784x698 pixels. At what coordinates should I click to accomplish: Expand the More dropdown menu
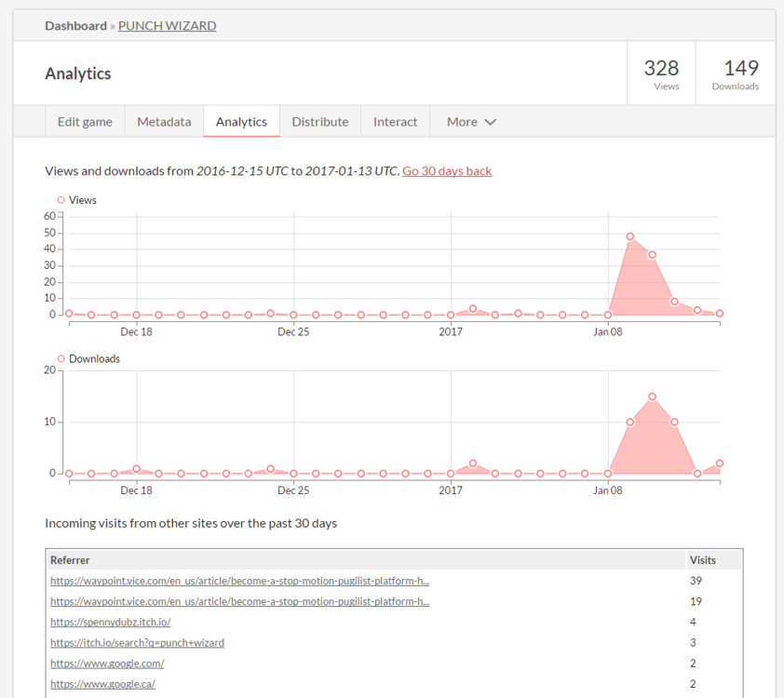pos(470,122)
